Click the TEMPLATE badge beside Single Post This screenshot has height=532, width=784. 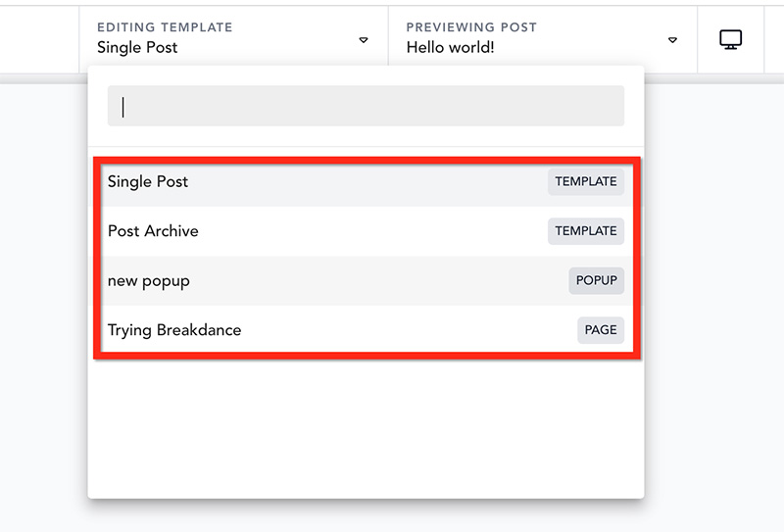[x=585, y=181]
